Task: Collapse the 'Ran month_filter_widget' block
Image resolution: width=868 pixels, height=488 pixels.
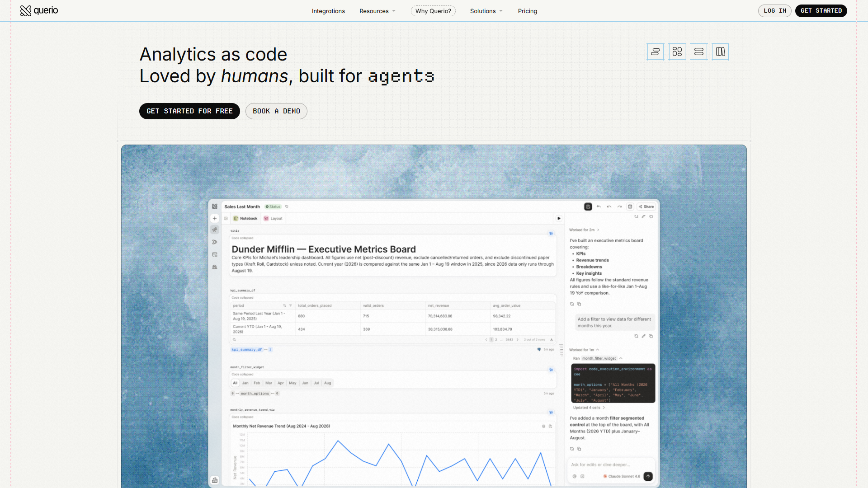Action: click(598, 358)
